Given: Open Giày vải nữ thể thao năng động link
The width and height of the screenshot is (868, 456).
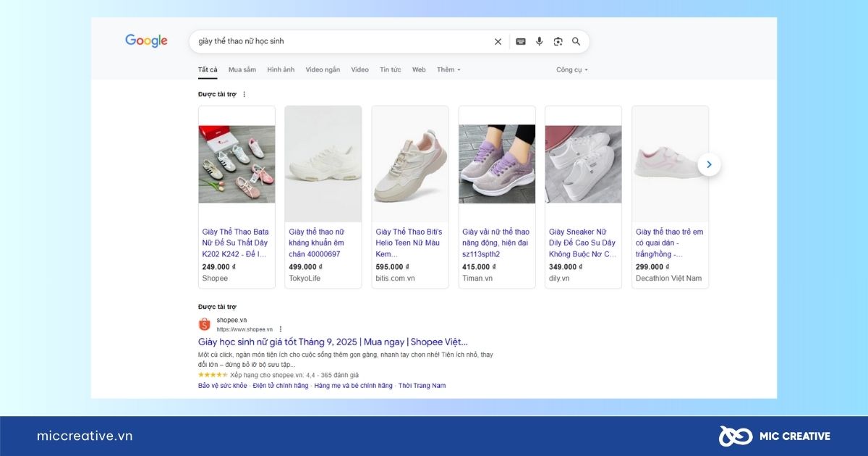Looking at the screenshot, I should point(495,242).
